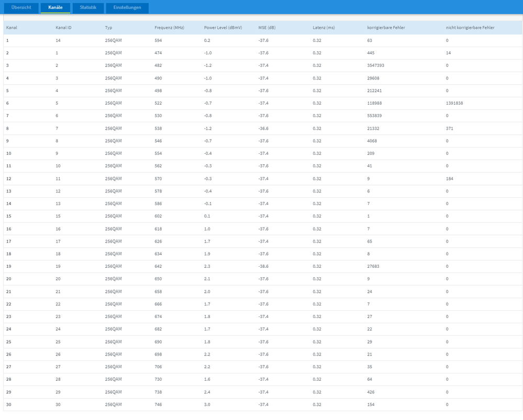This screenshot has height=420, width=523.
Task: Click the MSE (dB) column header
Action: [267, 28]
